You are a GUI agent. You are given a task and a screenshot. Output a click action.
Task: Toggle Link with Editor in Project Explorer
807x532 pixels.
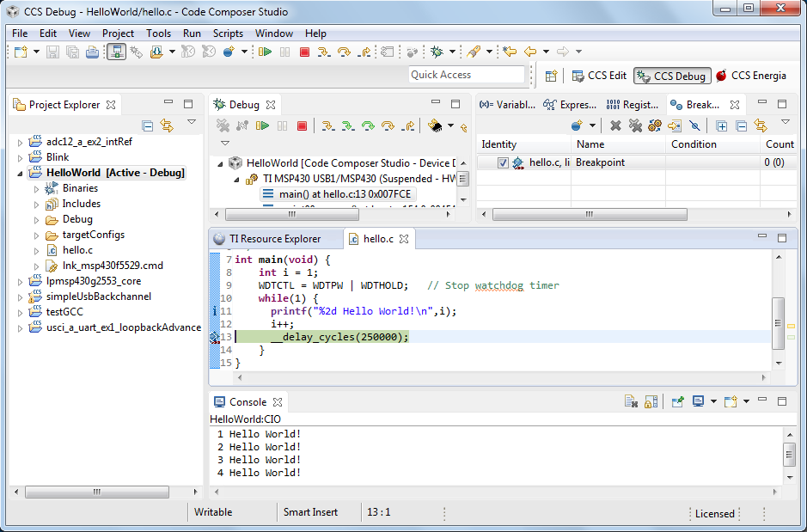tap(167, 125)
